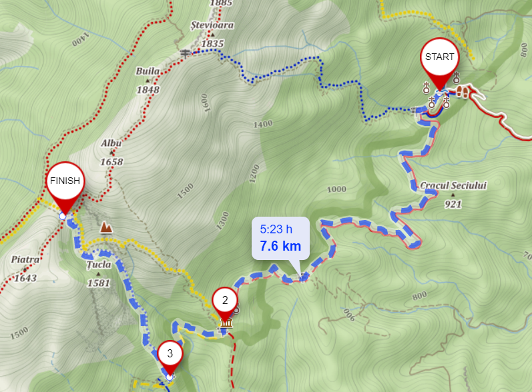Click the Buila 1848 peak label
Viewport: 532px width, 392px height.
148,80
